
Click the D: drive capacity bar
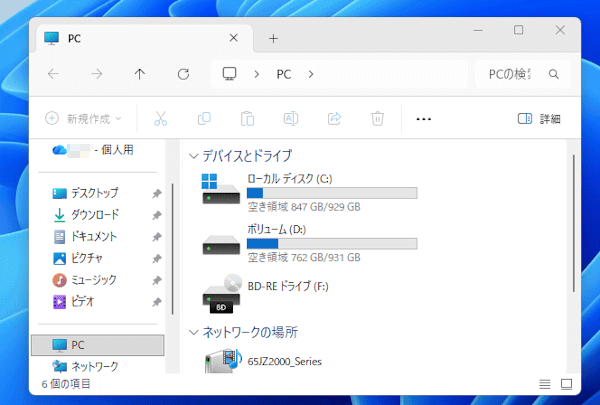[332, 244]
